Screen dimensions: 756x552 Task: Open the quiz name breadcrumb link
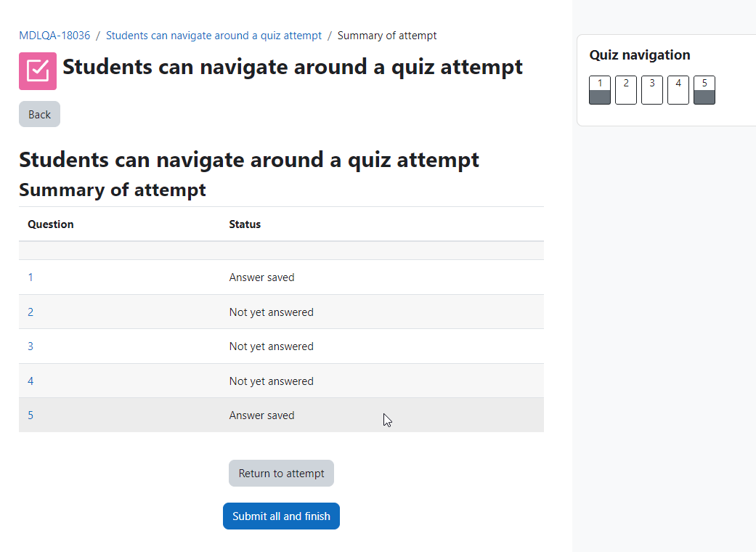(x=214, y=36)
